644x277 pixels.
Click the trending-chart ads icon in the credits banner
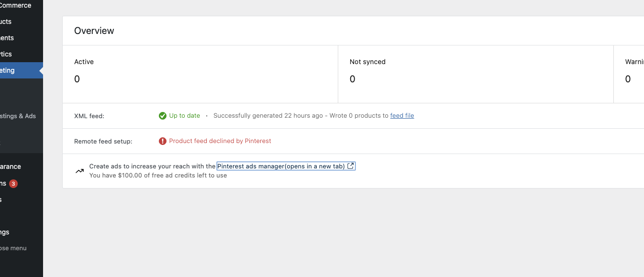(79, 170)
